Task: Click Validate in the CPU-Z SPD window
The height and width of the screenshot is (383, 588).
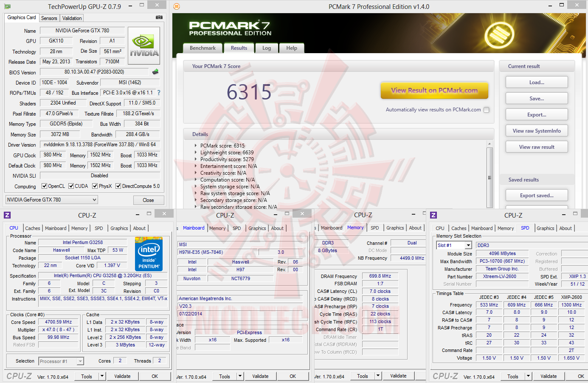Action: [x=549, y=376]
